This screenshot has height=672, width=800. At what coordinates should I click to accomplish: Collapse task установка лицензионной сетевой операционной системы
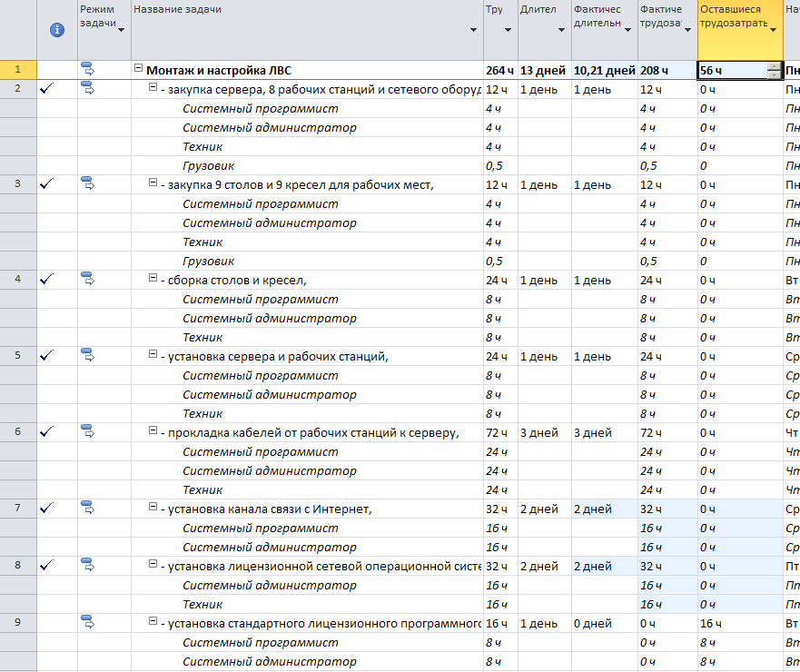coord(153,564)
